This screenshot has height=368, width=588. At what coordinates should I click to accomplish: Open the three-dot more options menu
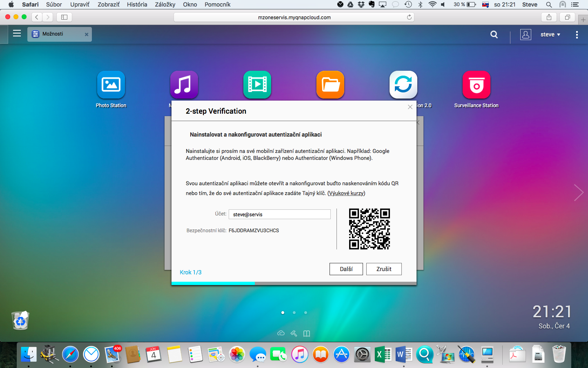(577, 35)
